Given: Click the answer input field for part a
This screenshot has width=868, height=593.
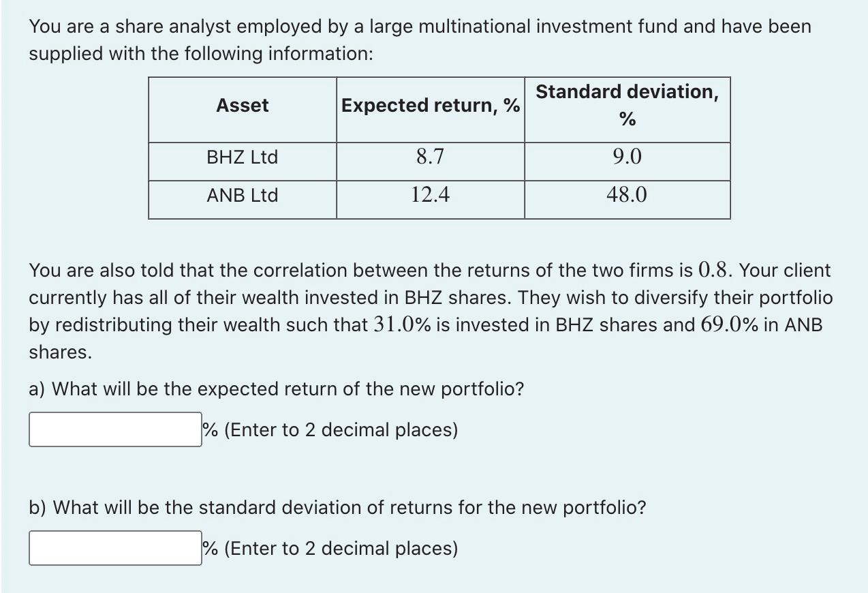Looking at the screenshot, I should point(114,429).
